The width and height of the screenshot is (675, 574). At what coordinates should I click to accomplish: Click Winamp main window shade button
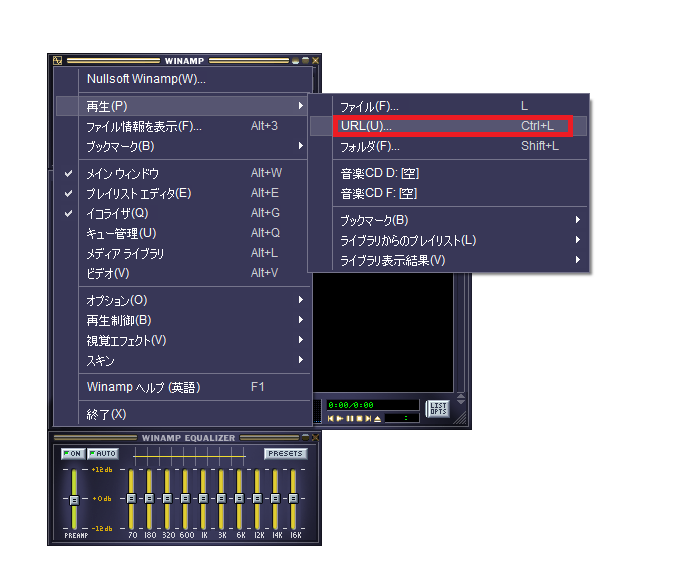305,61
